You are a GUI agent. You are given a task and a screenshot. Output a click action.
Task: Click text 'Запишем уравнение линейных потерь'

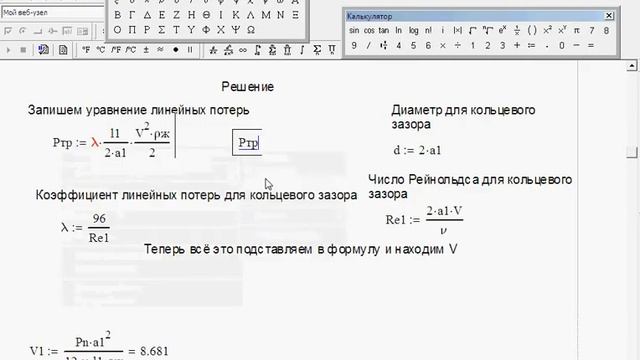(x=138, y=110)
